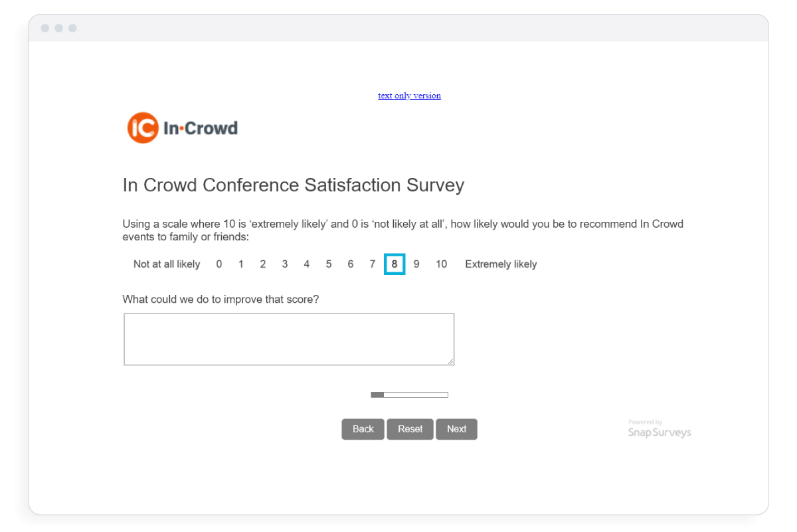Click the Snap Surveys logo
Image resolution: width=797 pixels, height=532 pixels.
(659, 430)
